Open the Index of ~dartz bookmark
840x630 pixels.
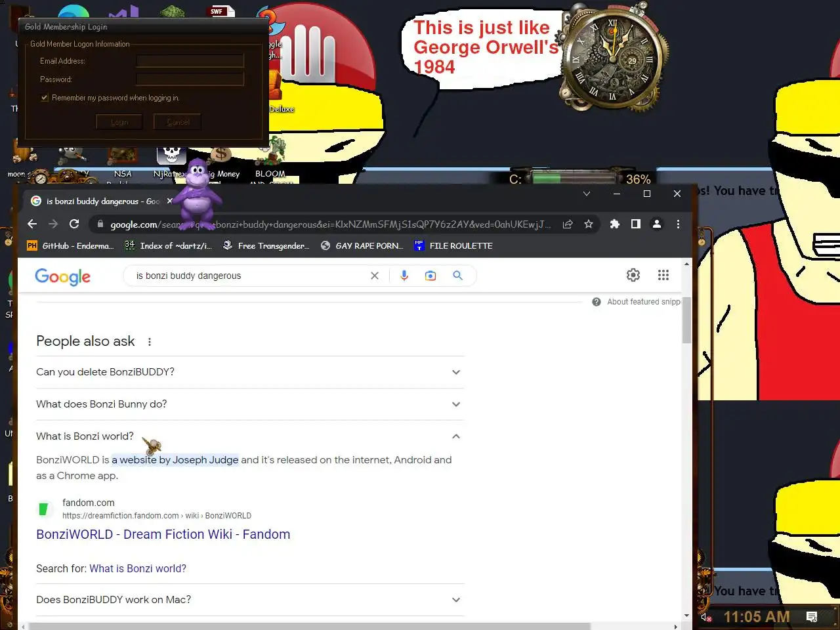(169, 245)
